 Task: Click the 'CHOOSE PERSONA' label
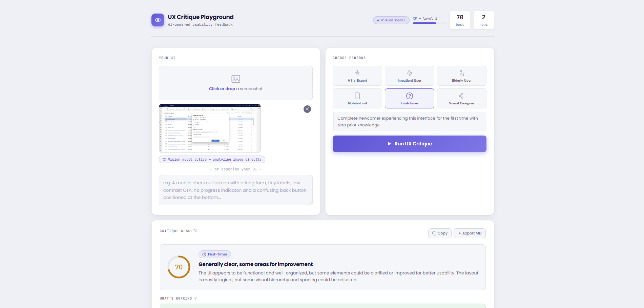click(x=349, y=58)
